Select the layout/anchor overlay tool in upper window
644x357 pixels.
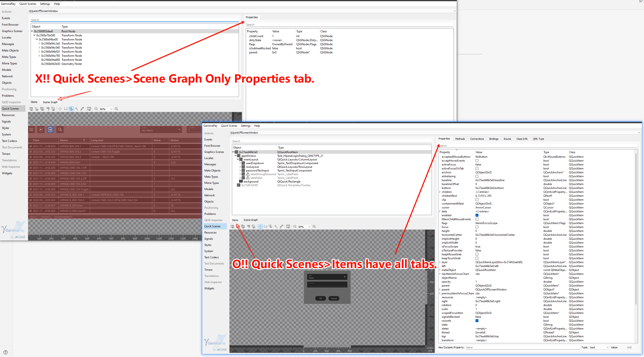pyautogui.click(x=77, y=109)
